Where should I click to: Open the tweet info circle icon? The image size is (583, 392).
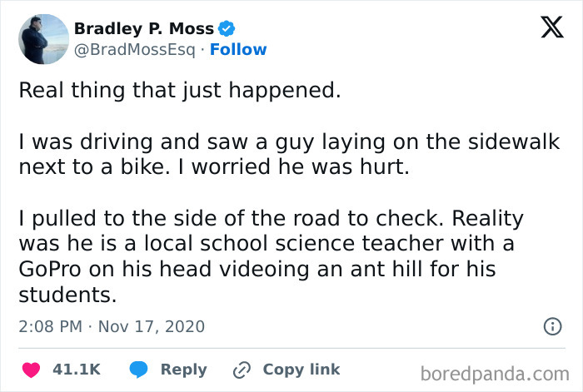coord(551,326)
